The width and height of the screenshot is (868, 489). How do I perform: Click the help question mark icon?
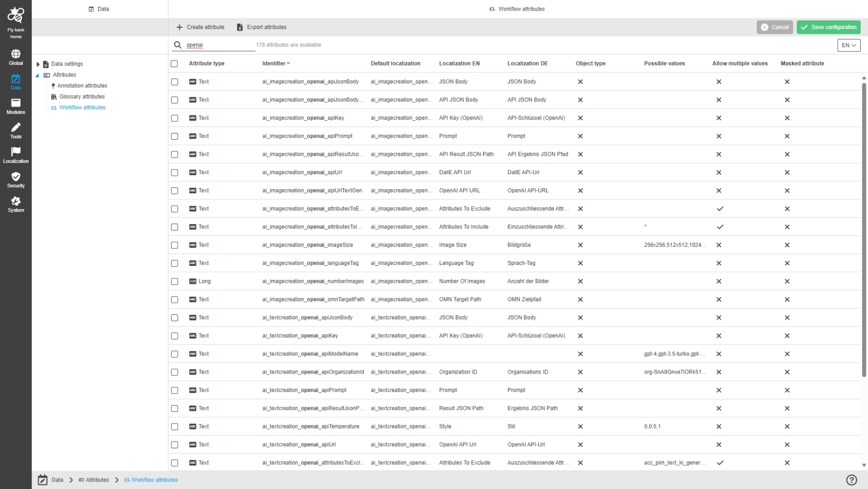click(x=851, y=480)
